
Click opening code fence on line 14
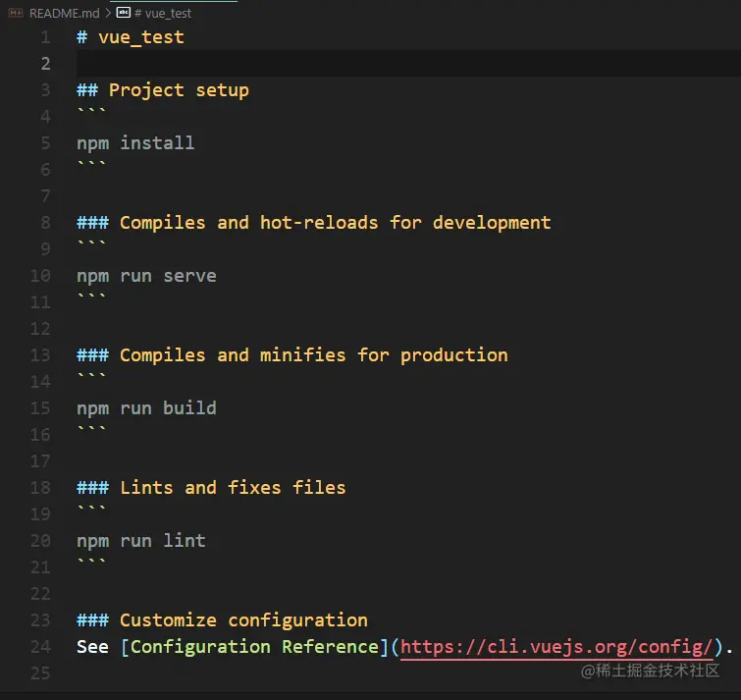[x=91, y=375]
